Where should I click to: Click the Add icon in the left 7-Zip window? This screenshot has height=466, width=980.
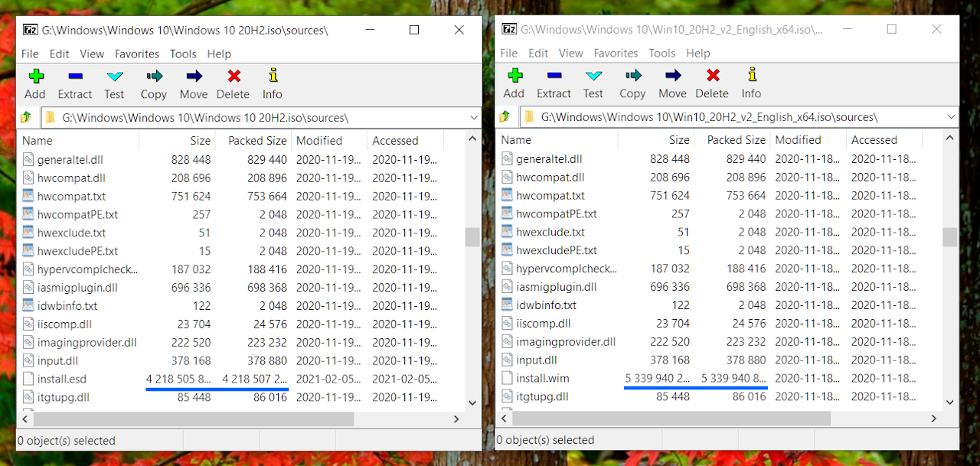coord(36,76)
